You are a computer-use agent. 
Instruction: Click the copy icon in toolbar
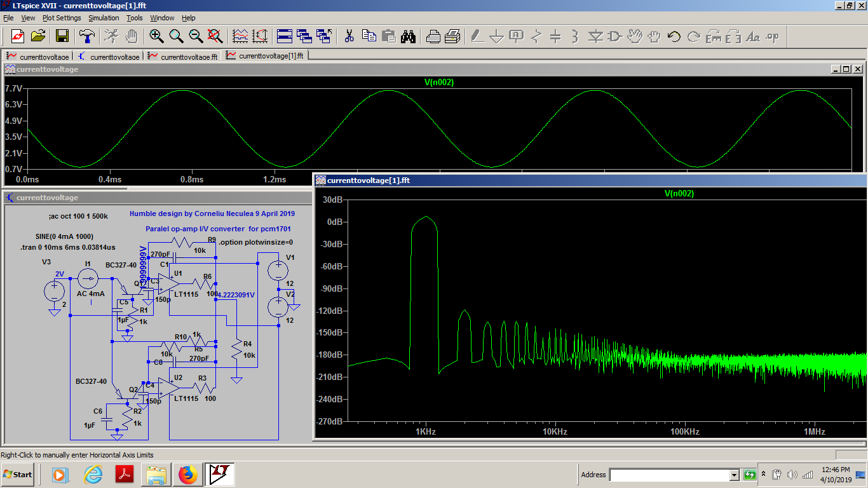(x=369, y=36)
